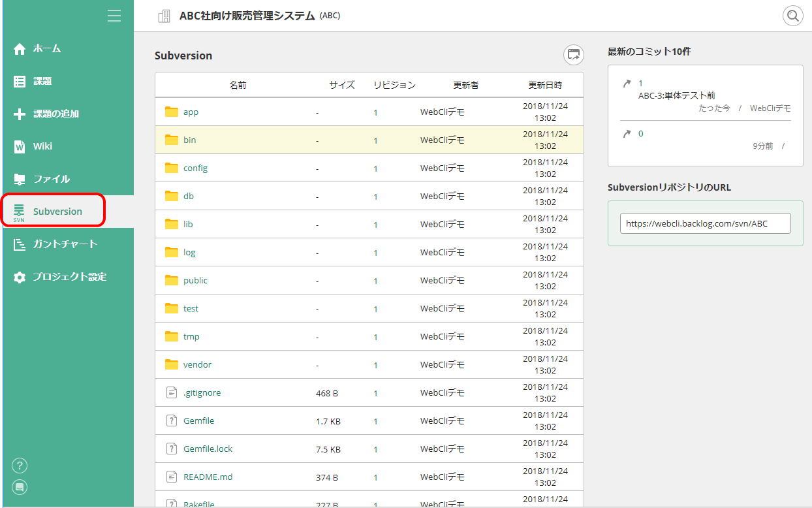Open the config folder
The width and height of the screenshot is (812, 508).
(x=196, y=167)
